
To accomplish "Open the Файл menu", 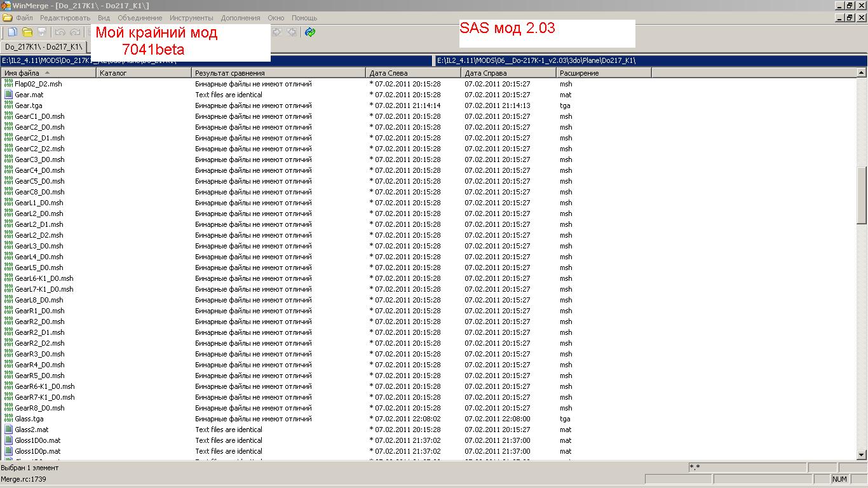I will [x=24, y=18].
